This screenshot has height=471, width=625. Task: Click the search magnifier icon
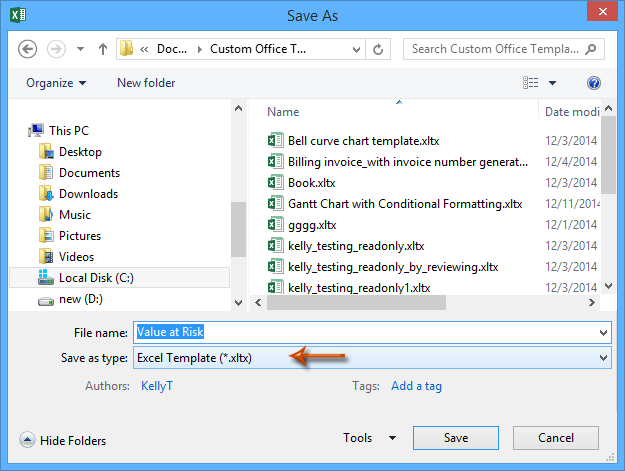coord(592,49)
